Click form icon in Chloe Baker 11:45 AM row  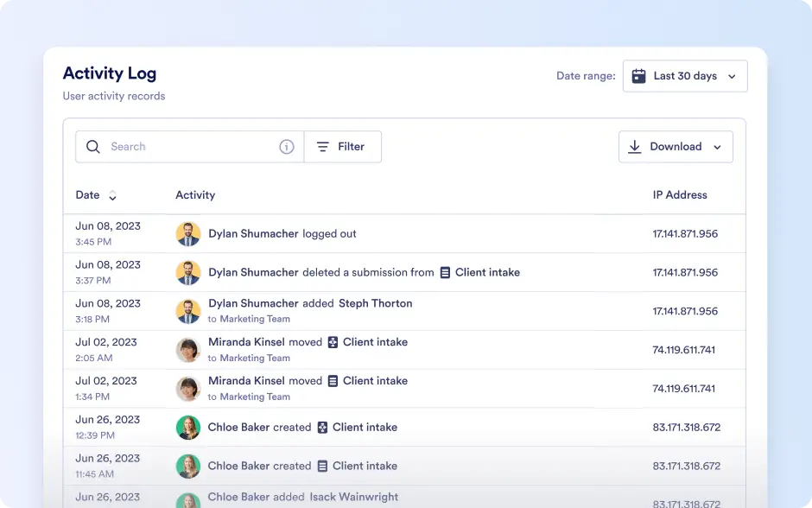(322, 466)
